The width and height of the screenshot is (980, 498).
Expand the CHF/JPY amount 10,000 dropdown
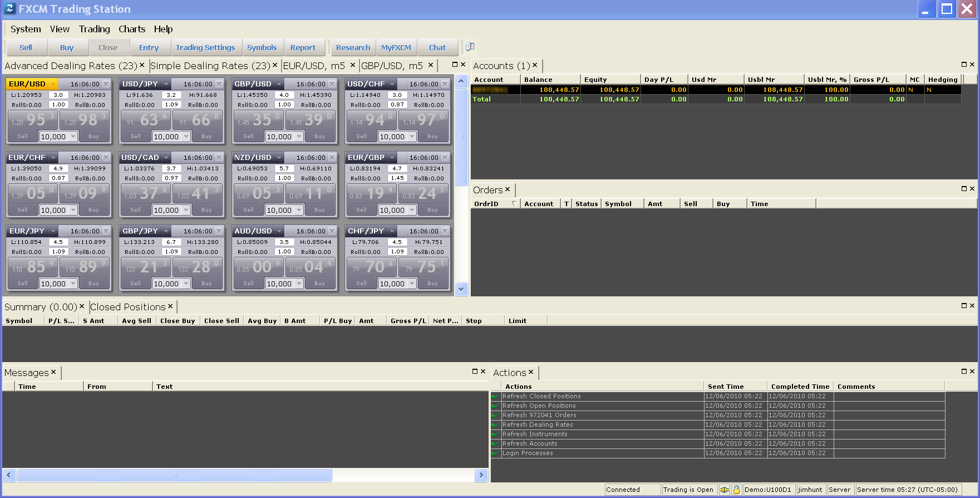pyautogui.click(x=412, y=284)
